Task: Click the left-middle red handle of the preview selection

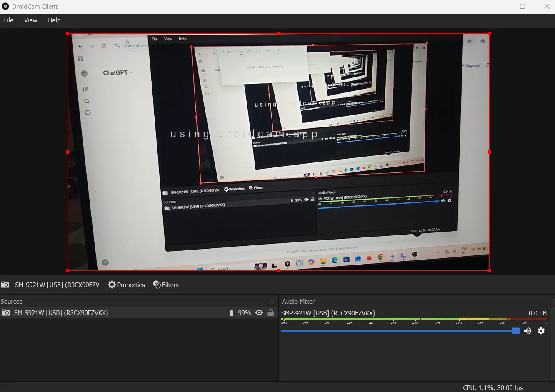Action: [x=67, y=152]
